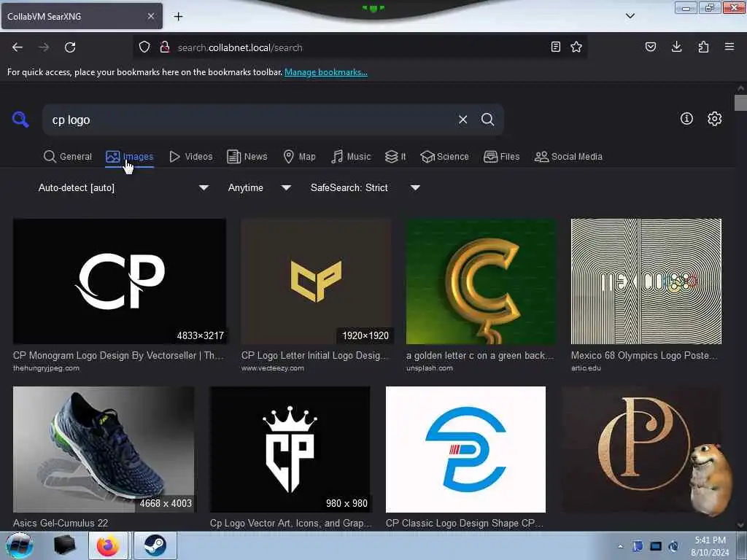Click the page scrollbar thumb
Screen dimensions: 747x560
click(x=740, y=103)
